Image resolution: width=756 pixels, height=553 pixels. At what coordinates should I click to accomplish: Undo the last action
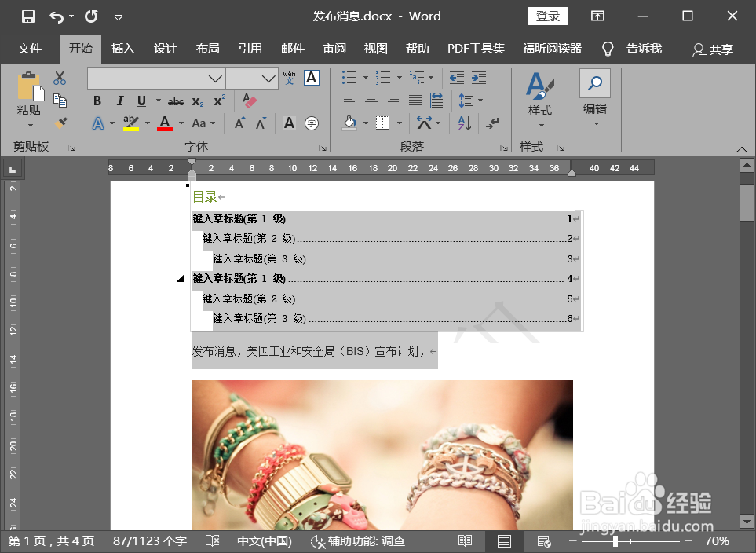(57, 17)
